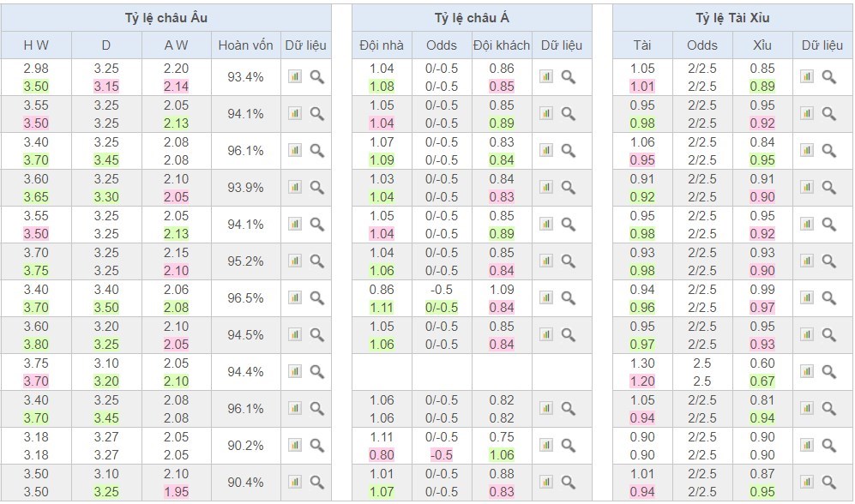Viewport: 855px width, 504px height.
Task: Click the magnifier in the 94.4% payout row
Action: click(x=316, y=371)
